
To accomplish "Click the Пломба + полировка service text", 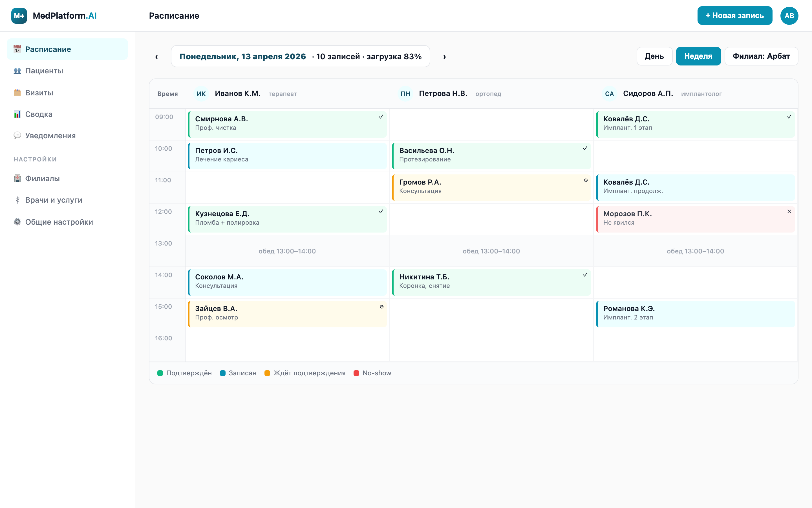I will 227,222.
